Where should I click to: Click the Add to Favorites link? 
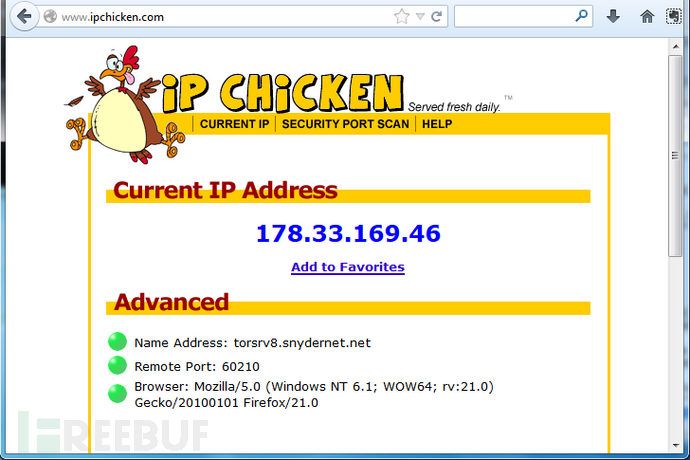pyautogui.click(x=348, y=267)
